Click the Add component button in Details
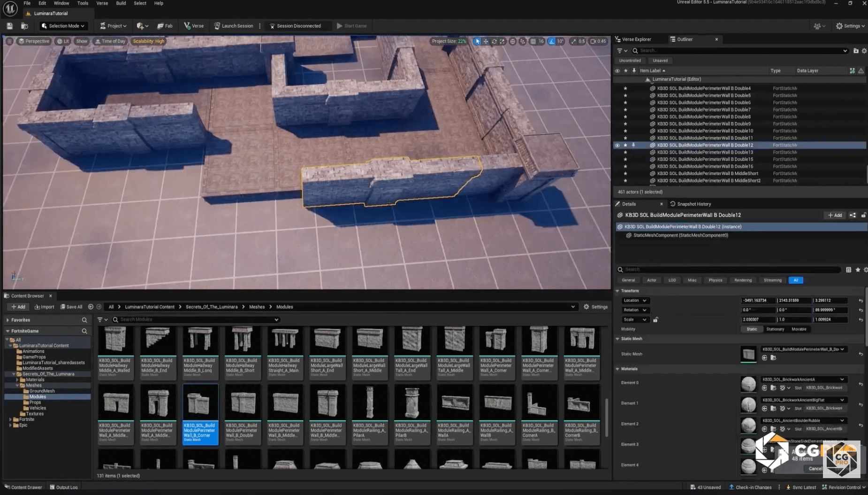The width and height of the screenshot is (868, 495). point(835,215)
